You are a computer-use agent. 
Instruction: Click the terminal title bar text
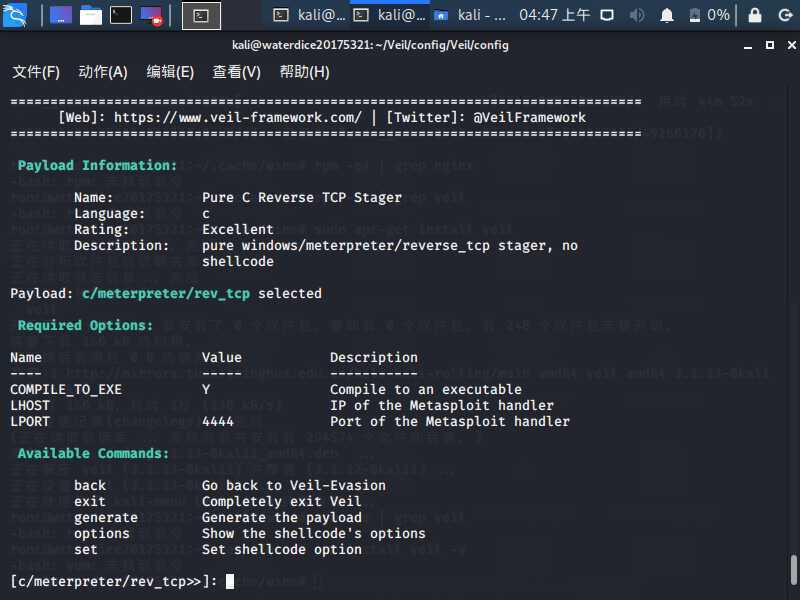coord(370,45)
